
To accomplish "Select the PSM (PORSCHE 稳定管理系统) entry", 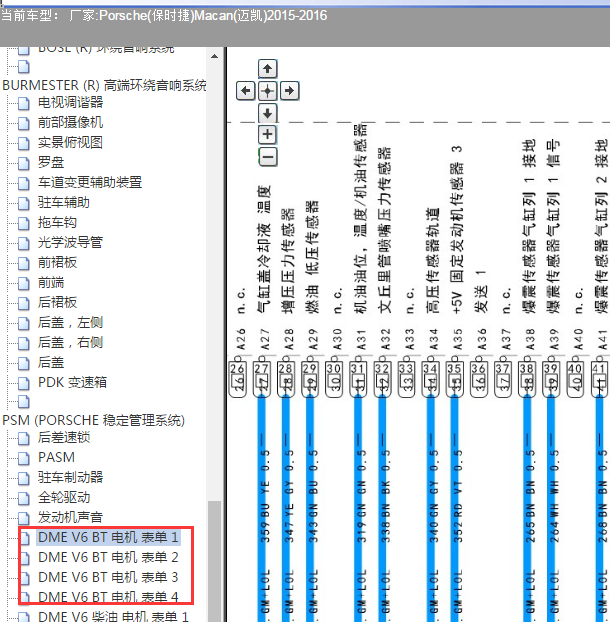I will [94, 420].
